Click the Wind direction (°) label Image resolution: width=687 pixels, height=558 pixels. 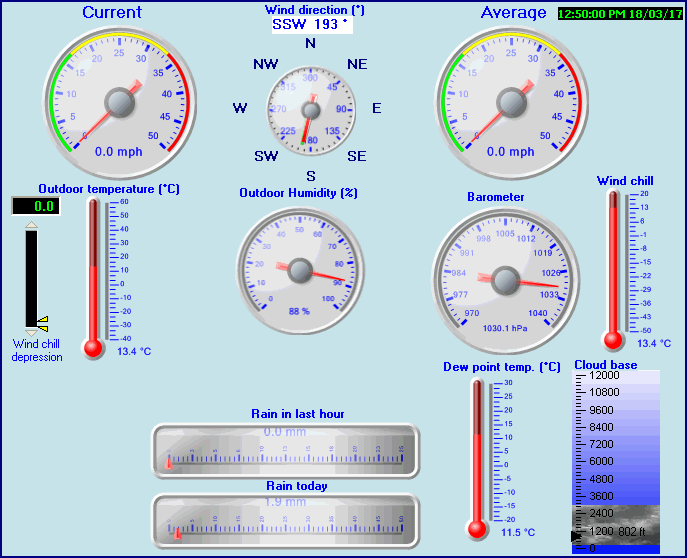tap(315, 10)
